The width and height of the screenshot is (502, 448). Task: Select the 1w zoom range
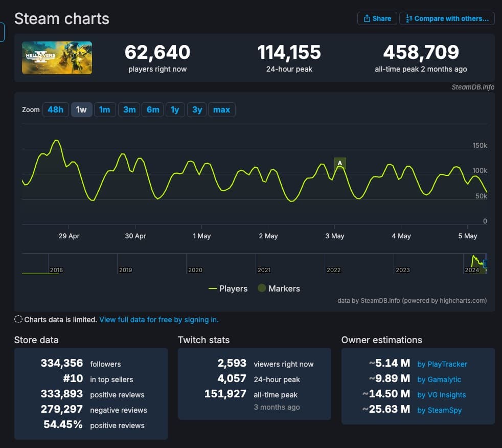coord(81,110)
